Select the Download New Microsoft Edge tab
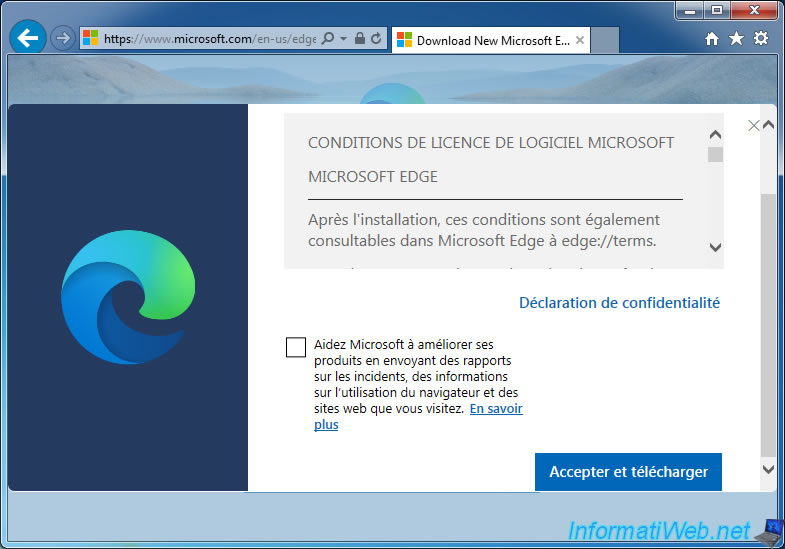 pos(484,40)
